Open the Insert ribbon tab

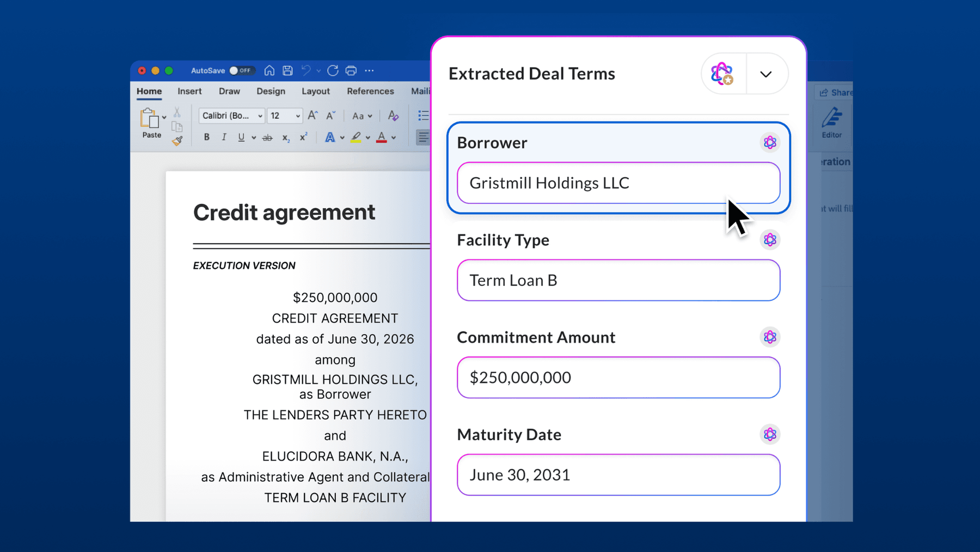coord(189,91)
